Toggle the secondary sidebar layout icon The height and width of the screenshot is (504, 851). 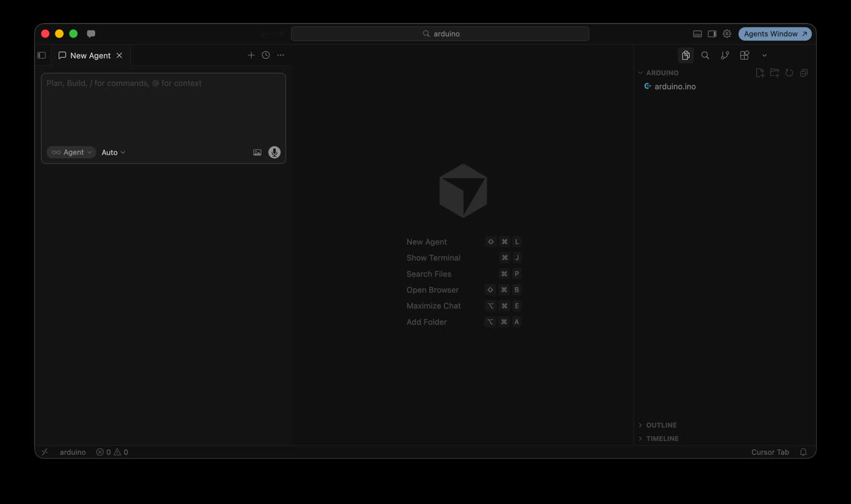pos(712,34)
